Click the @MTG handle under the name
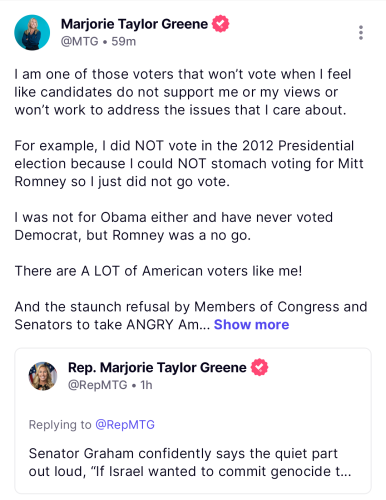Image resolution: width=386 pixels, height=500 pixels. pyautogui.click(x=80, y=41)
